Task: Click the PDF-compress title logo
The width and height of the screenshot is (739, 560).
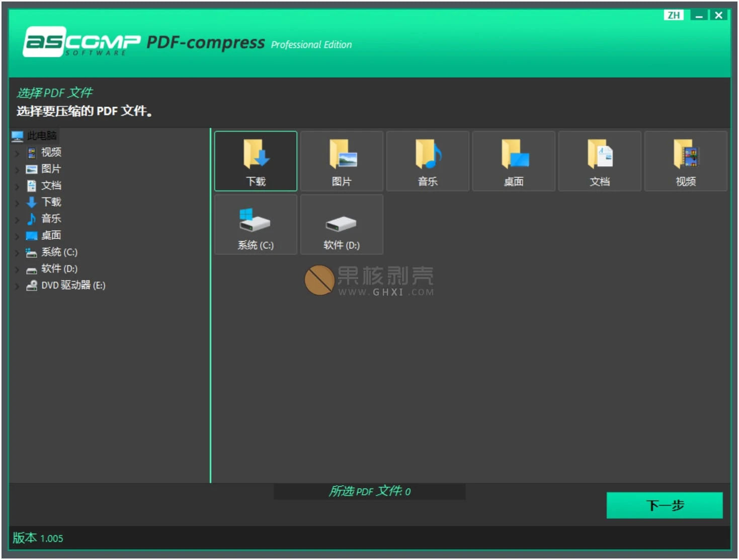Action: click(x=205, y=43)
